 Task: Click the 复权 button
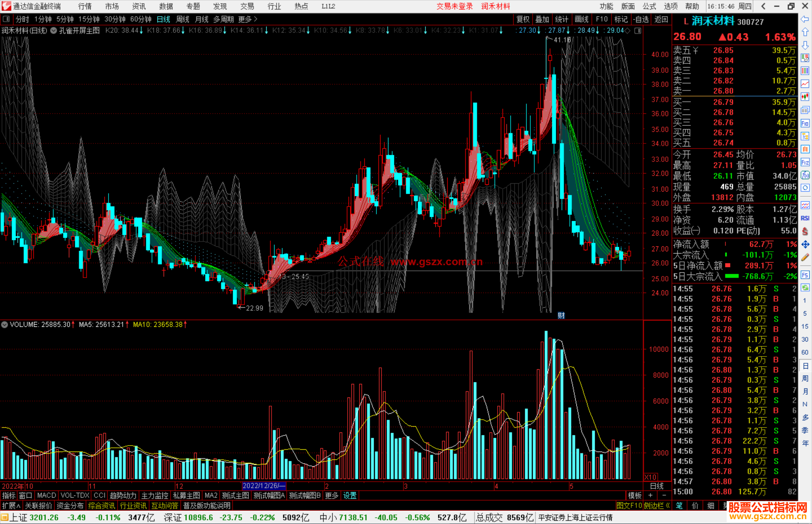523,19
